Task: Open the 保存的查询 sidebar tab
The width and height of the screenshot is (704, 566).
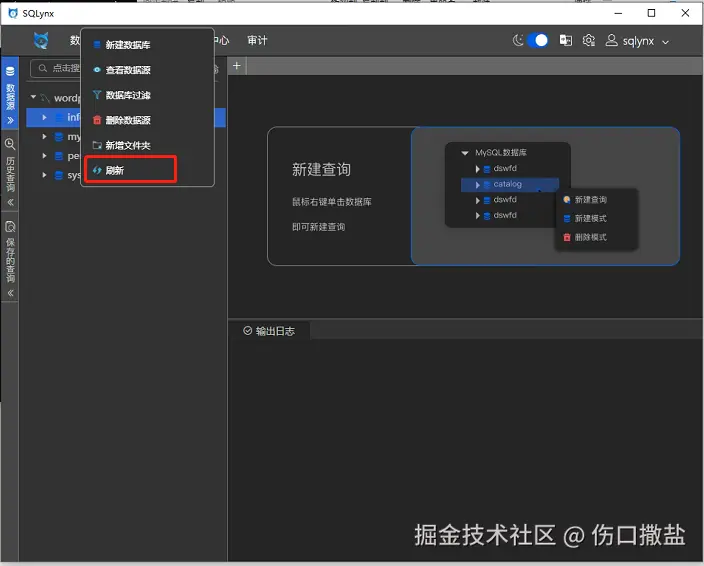Action: click(10, 259)
